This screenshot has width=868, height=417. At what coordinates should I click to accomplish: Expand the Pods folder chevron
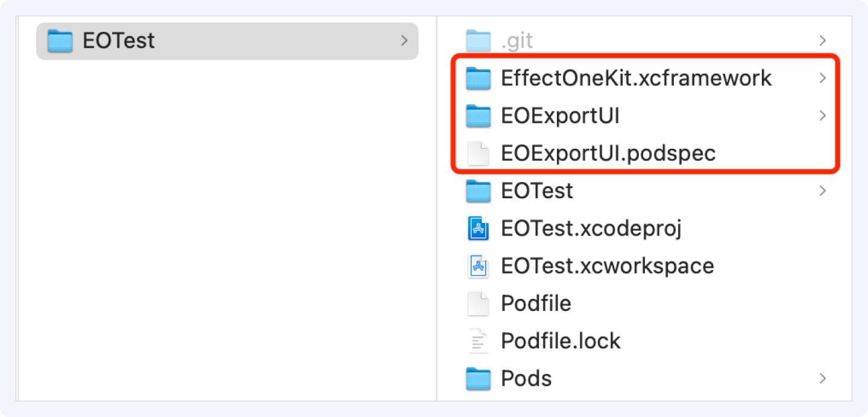(822, 378)
